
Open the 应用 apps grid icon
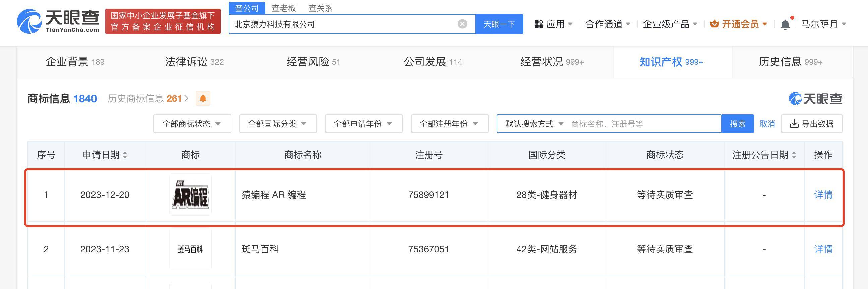tap(539, 24)
